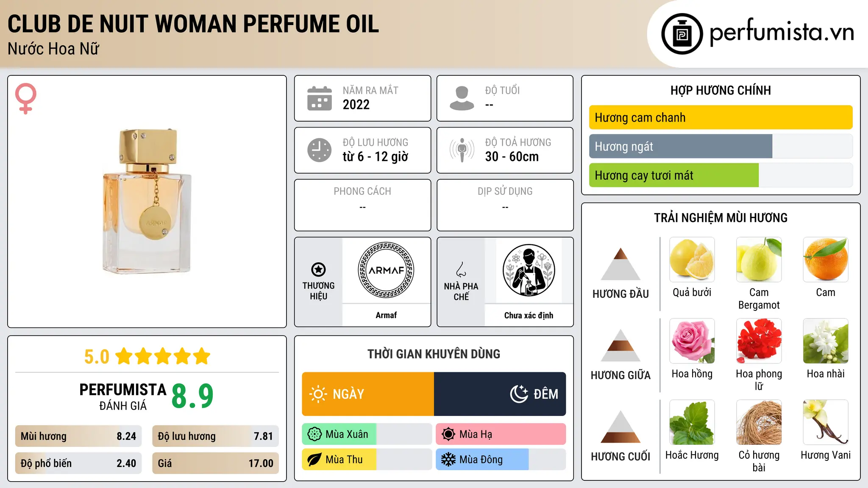
Task: Click the Độ lưu hương 7.81 score bar
Action: tap(215, 436)
